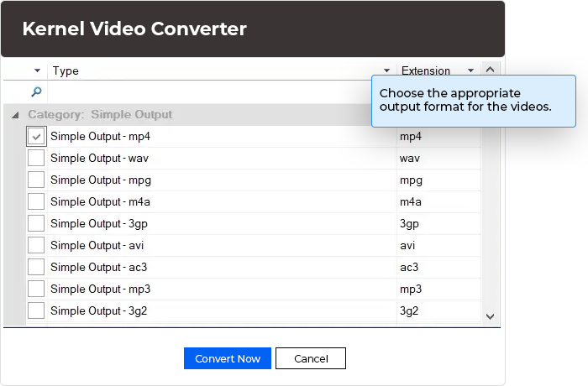This screenshot has width=588, height=386.
Task: Click the m4a extension cell
Action: coord(438,201)
